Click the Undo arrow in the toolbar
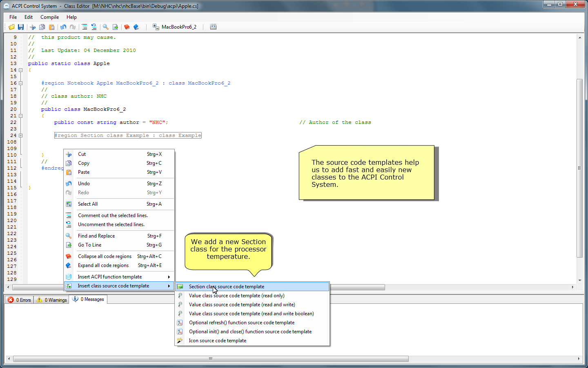Viewport: 588px width, 368px height. click(x=63, y=27)
